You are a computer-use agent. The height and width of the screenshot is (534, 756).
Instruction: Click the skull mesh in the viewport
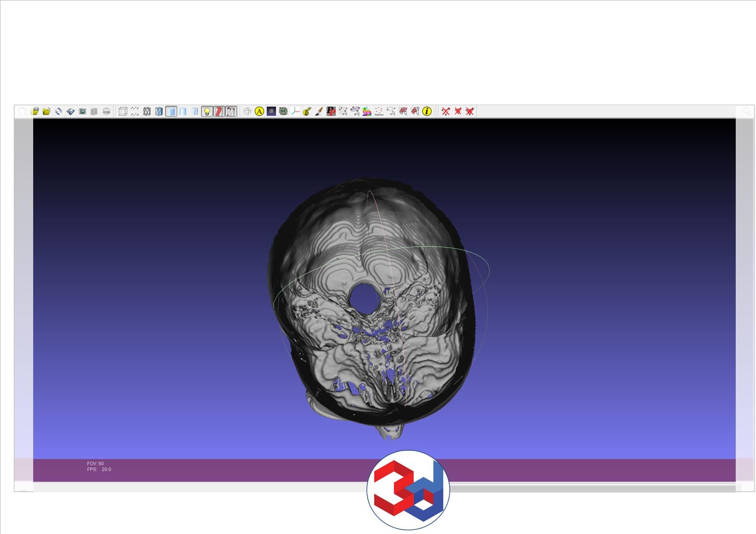[x=372, y=308]
